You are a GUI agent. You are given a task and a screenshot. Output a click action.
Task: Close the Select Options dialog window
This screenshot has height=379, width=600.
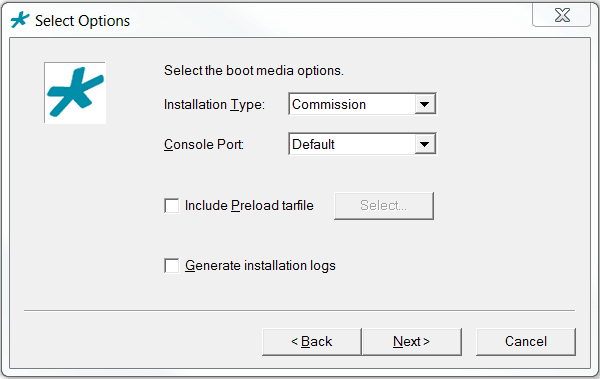[x=562, y=15]
